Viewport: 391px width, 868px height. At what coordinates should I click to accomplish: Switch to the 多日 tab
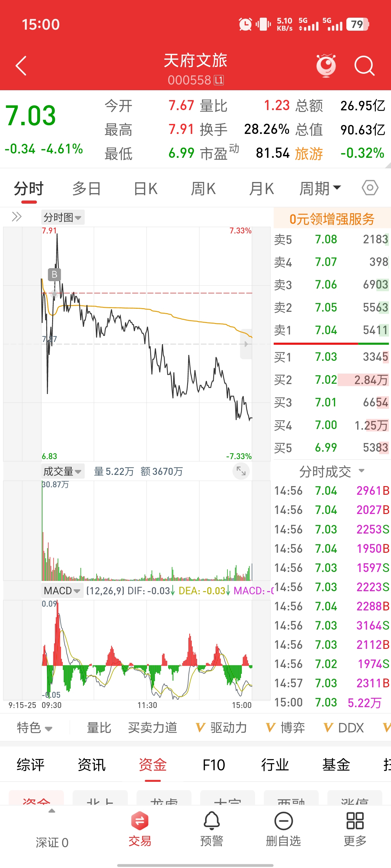[x=87, y=188]
